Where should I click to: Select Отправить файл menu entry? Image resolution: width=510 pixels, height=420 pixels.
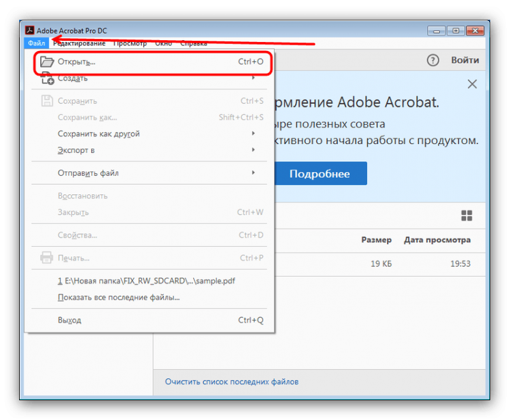point(150,173)
